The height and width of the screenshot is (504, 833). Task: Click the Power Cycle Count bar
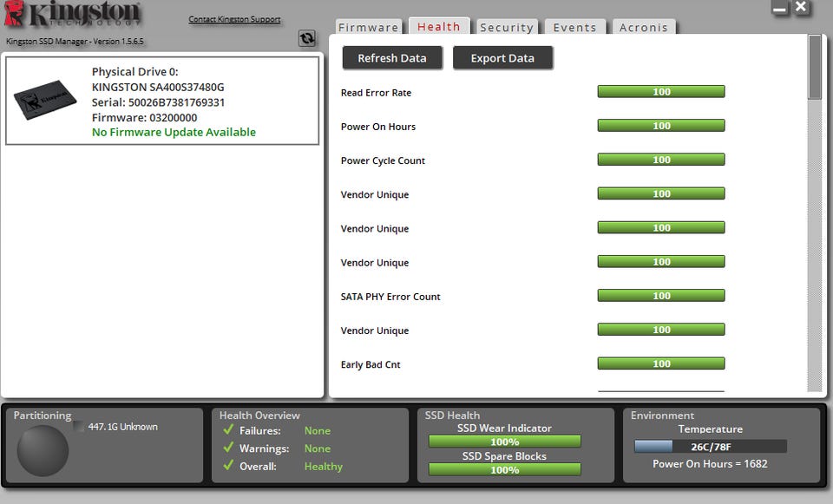(x=661, y=160)
